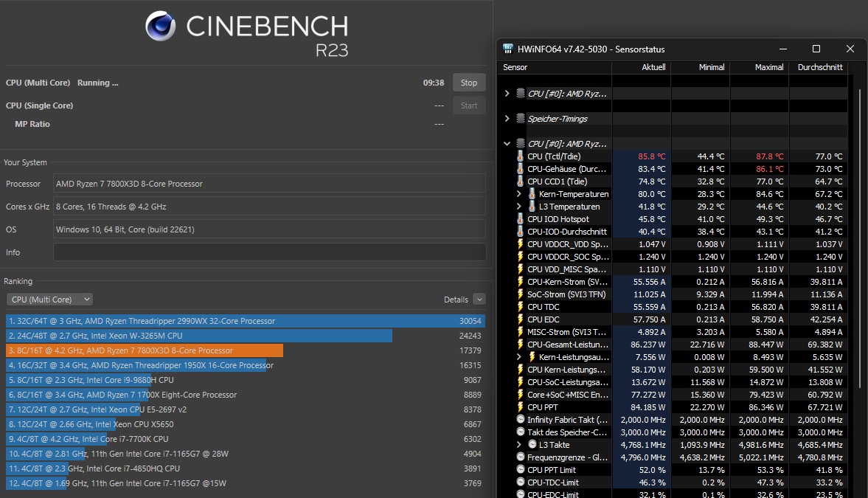Expand the Speicher-Timings node in HWiNFO
Viewport: 868px width, 498px height.
[507, 119]
